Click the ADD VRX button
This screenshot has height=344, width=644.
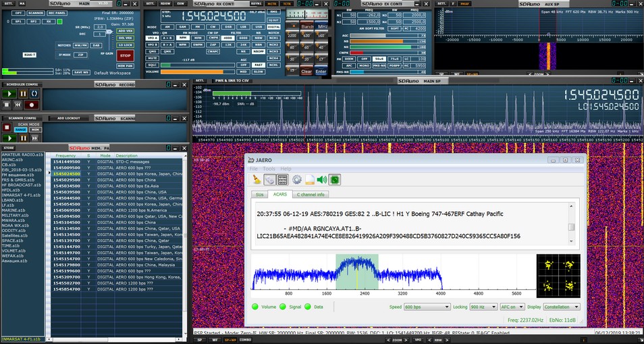point(125,31)
